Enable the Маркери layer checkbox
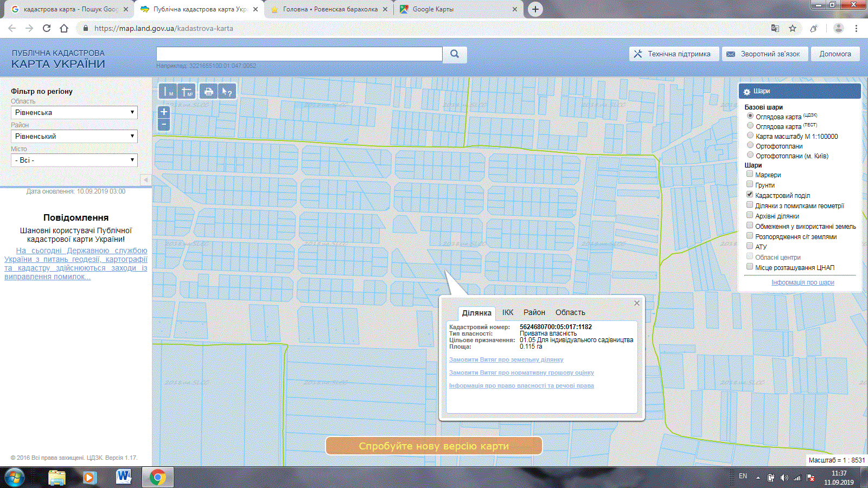868x488 pixels. click(750, 174)
